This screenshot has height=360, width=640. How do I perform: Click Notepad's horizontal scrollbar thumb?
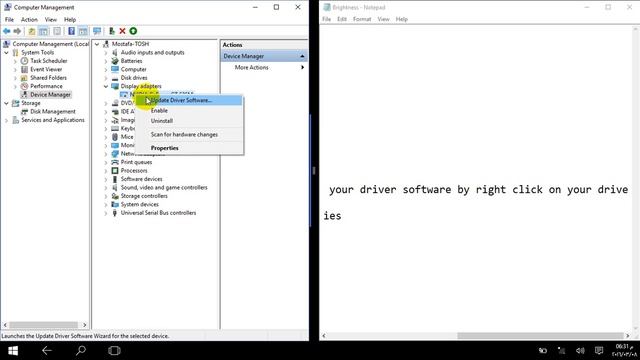coord(540,336)
